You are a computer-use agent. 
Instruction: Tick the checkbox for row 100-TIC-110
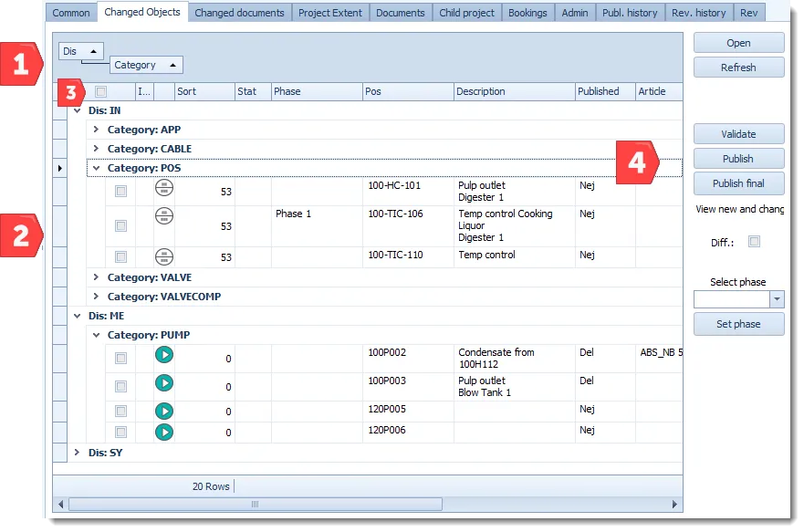coord(121,256)
